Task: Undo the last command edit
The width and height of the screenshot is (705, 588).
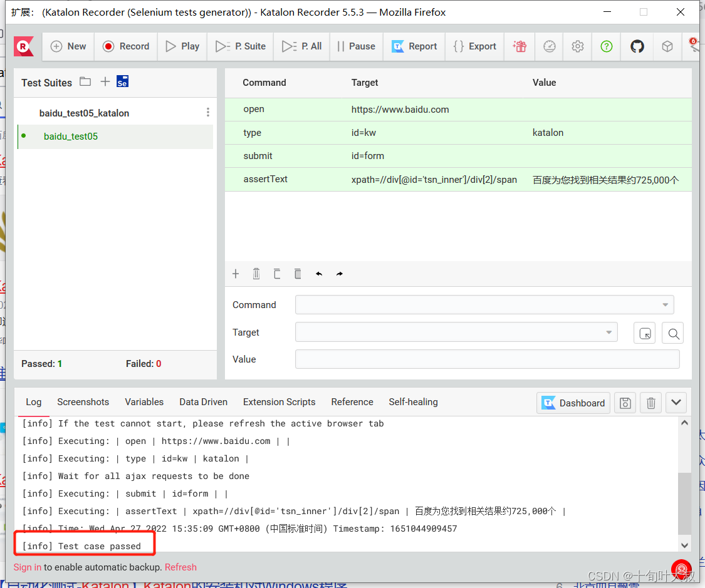Action: (319, 274)
